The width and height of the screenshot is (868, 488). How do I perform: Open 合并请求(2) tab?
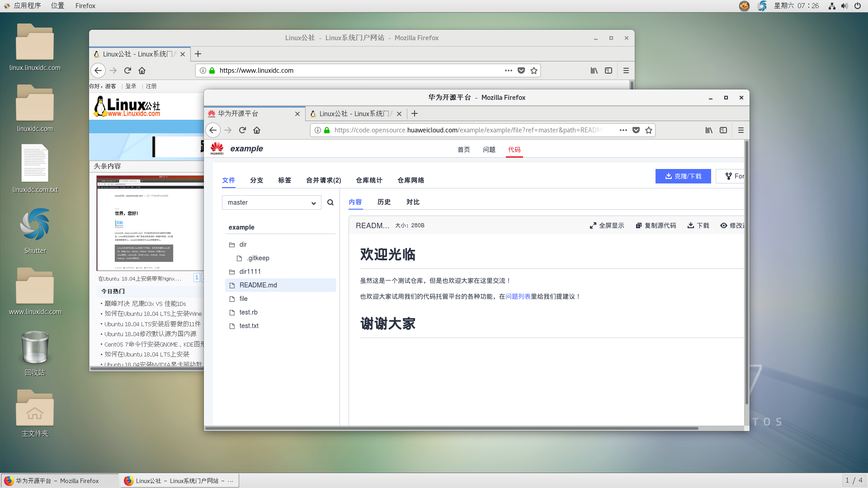(323, 180)
